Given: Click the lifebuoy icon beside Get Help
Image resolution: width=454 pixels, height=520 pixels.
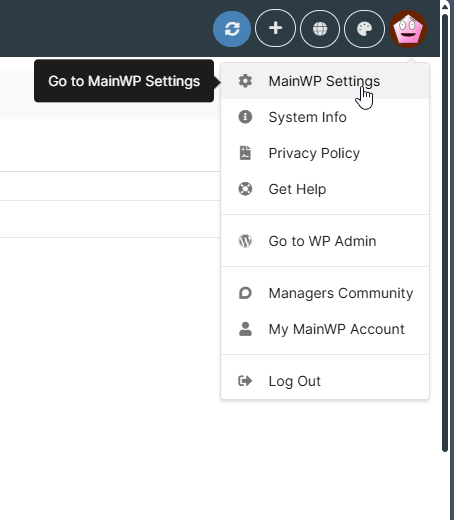Looking at the screenshot, I should tap(245, 189).
